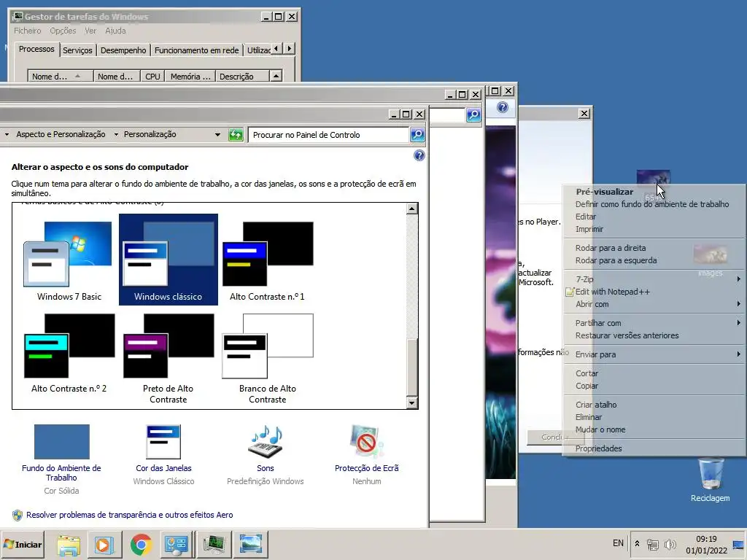The image size is (747, 560).
Task: Click the Protecção de Ecrã link
Action: [366, 468]
